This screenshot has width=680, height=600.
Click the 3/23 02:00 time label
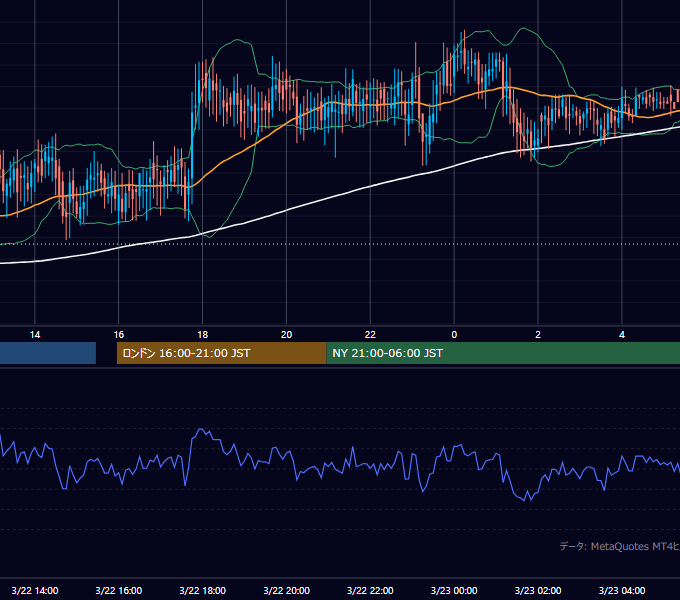click(x=538, y=590)
